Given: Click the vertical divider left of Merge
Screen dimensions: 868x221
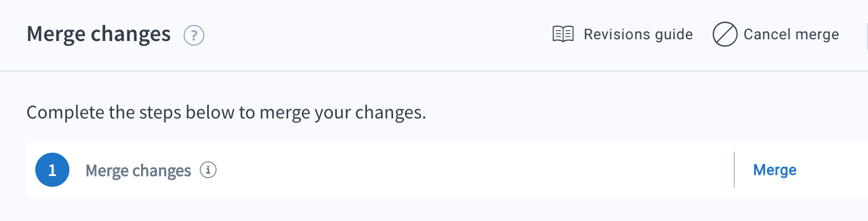Looking at the screenshot, I should click(x=734, y=170).
